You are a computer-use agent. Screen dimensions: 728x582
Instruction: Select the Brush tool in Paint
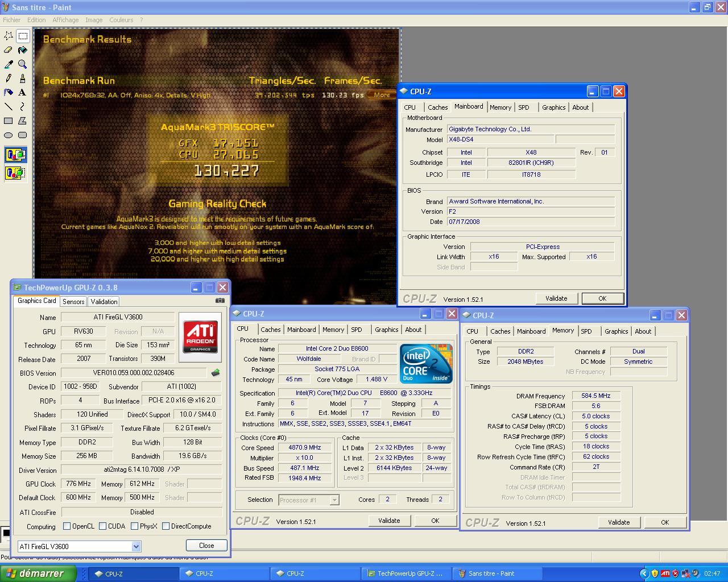click(23, 78)
